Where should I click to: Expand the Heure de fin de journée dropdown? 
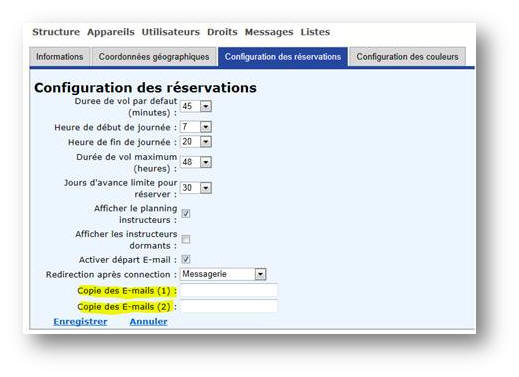pyautogui.click(x=196, y=142)
